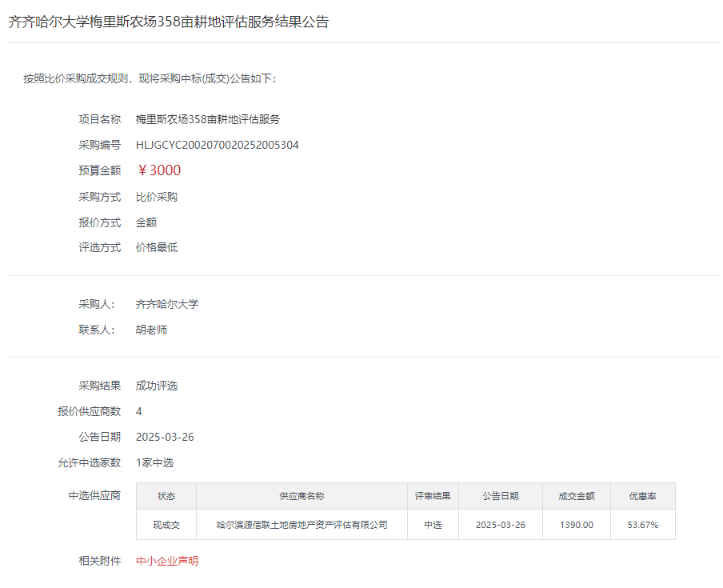
Task: Click the 成功评选 procurement result value
Action: click(x=157, y=386)
